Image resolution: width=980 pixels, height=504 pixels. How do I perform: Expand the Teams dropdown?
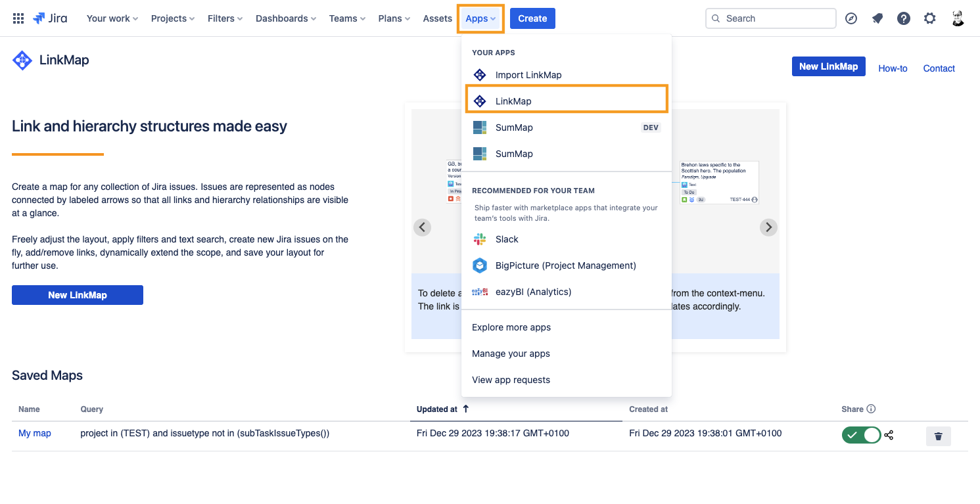click(348, 18)
